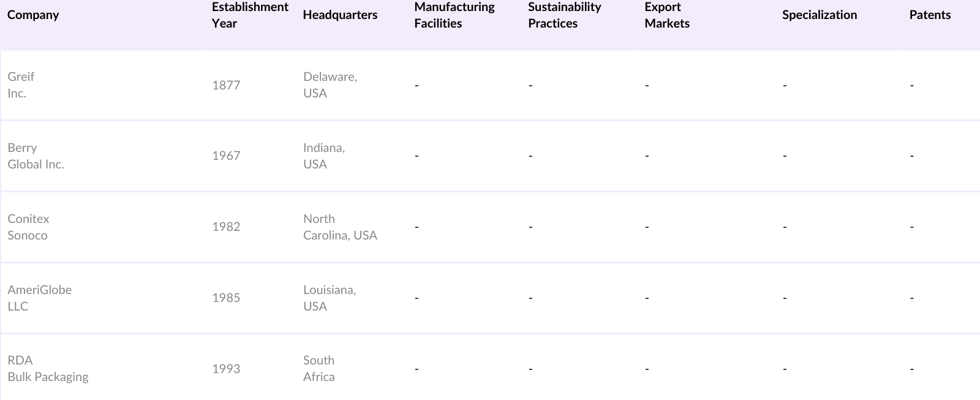Click the South Africa headquarters cell
The width and height of the screenshot is (980, 400).
click(x=318, y=368)
